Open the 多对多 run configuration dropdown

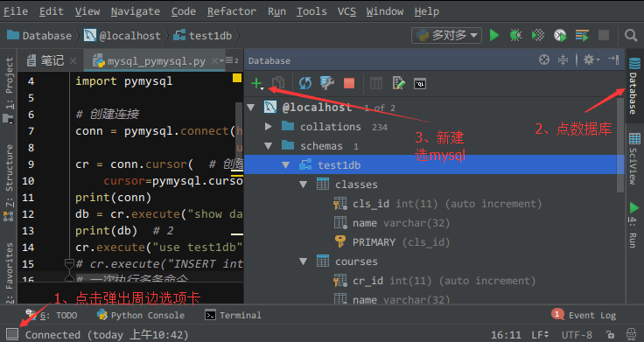click(x=446, y=35)
